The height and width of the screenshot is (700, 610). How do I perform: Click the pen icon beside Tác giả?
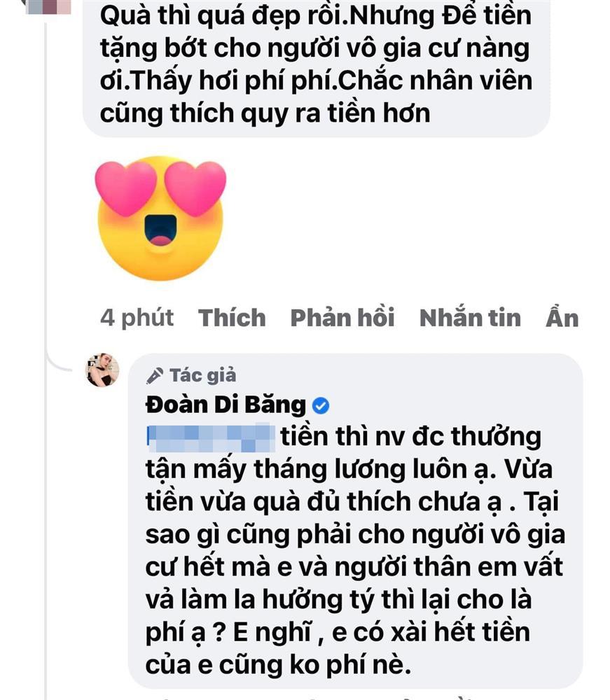coord(155,375)
